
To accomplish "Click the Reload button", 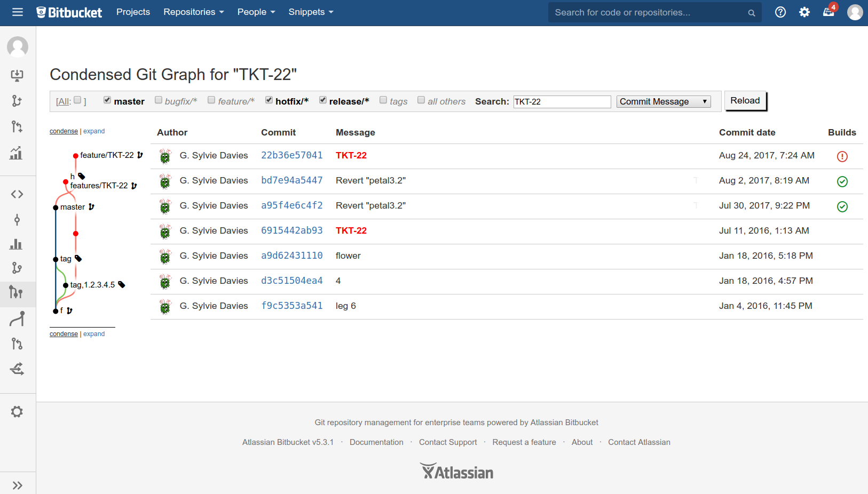I will tap(745, 101).
